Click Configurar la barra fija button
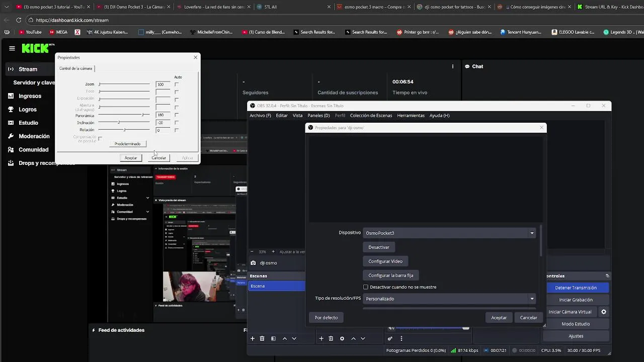Image resolution: width=644 pixels, height=362 pixels. [x=391, y=276]
